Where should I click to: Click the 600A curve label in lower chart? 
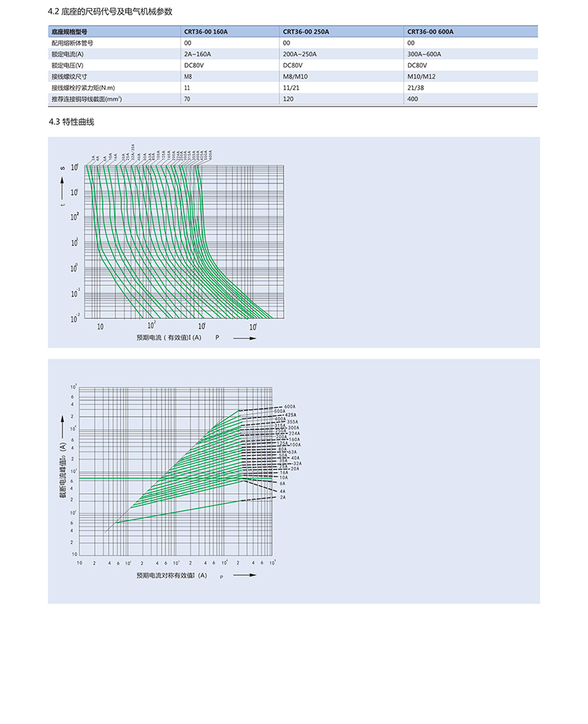click(x=290, y=406)
